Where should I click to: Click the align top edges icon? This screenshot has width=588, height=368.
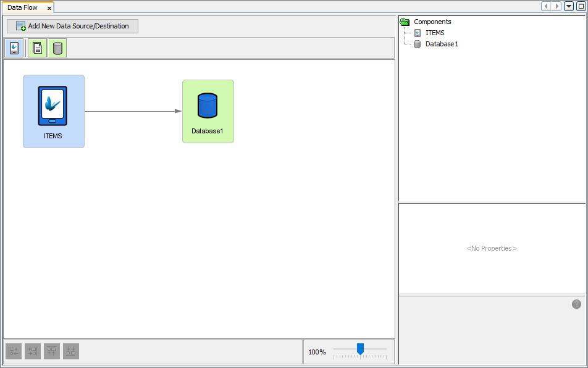point(52,351)
